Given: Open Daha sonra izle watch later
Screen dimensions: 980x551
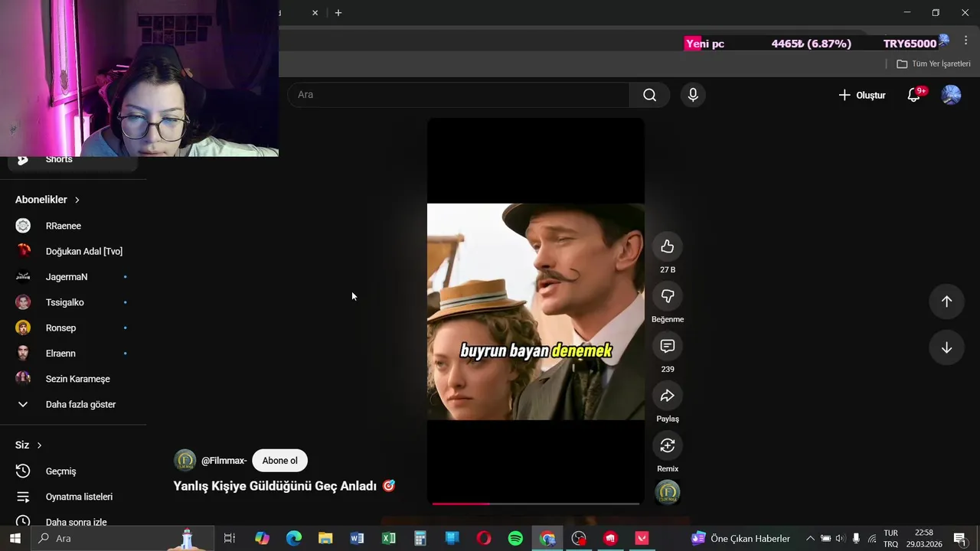Looking at the screenshot, I should point(73,522).
